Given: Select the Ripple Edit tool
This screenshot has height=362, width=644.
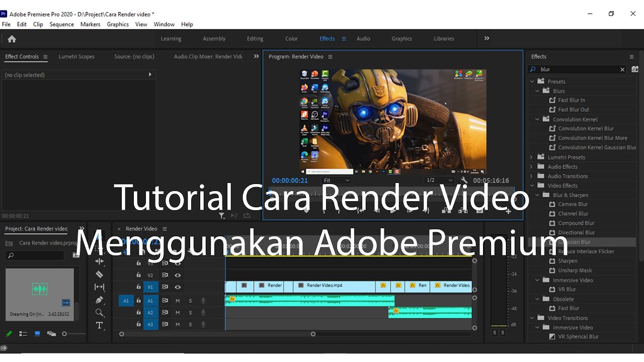Looking at the screenshot, I should pyautogui.click(x=99, y=261).
